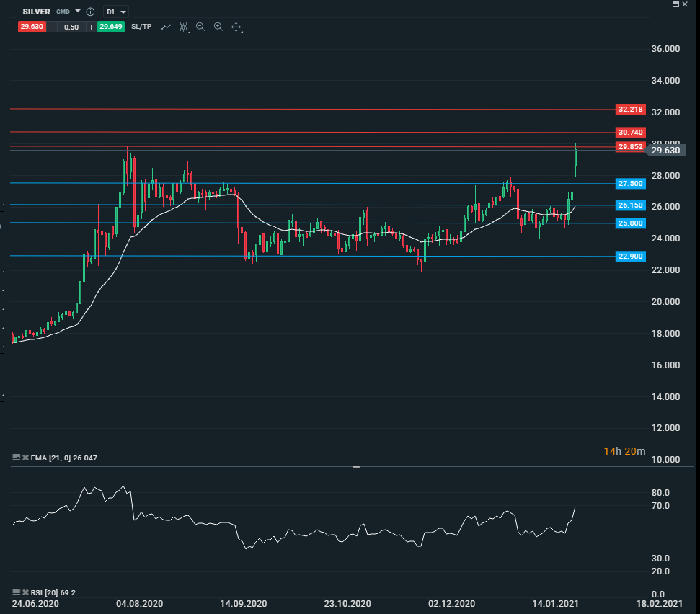The width and height of the screenshot is (700, 614).
Task: Increase the trade volume with plus
Action: [91, 27]
